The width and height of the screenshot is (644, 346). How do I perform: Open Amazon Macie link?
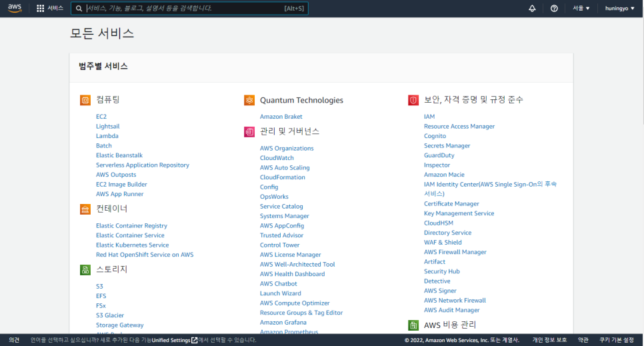pos(444,175)
